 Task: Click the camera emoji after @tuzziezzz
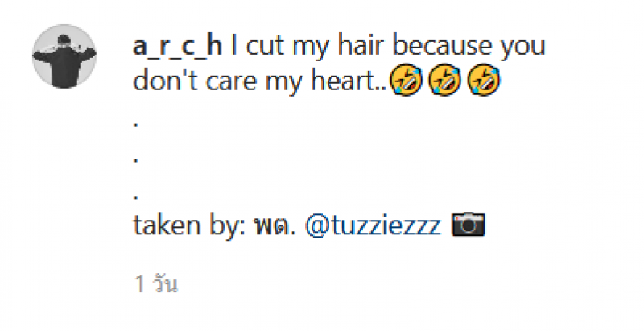[x=469, y=224]
